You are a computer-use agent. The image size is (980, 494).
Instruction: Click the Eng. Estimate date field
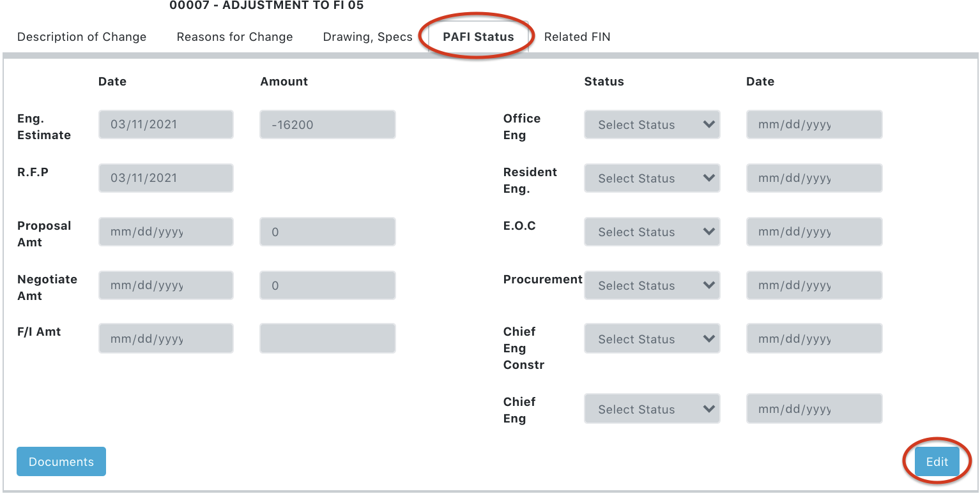click(166, 124)
